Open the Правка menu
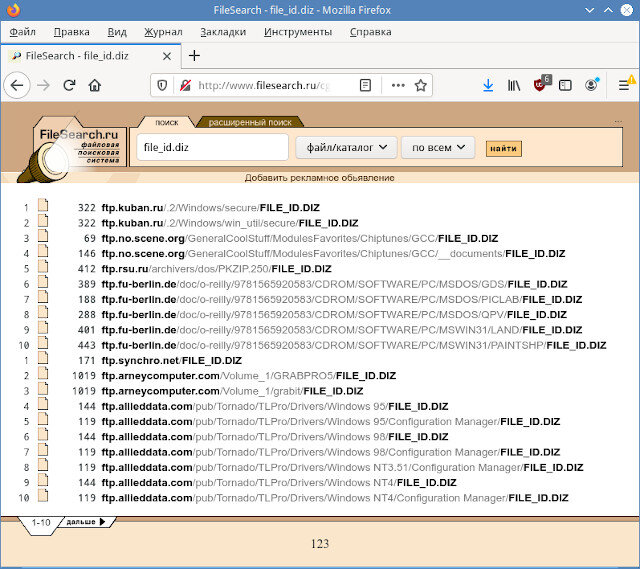640x569 pixels. point(71,32)
